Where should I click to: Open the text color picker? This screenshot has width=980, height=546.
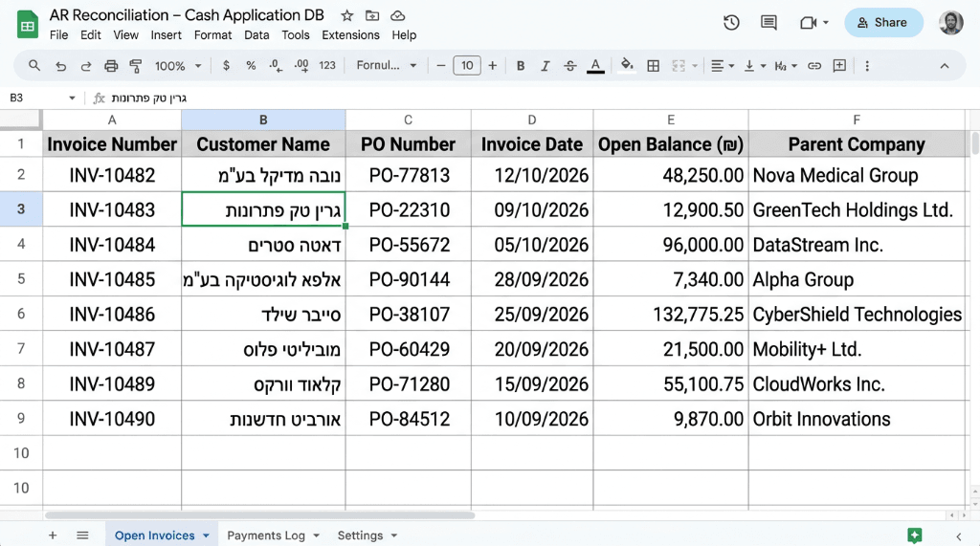pos(595,66)
